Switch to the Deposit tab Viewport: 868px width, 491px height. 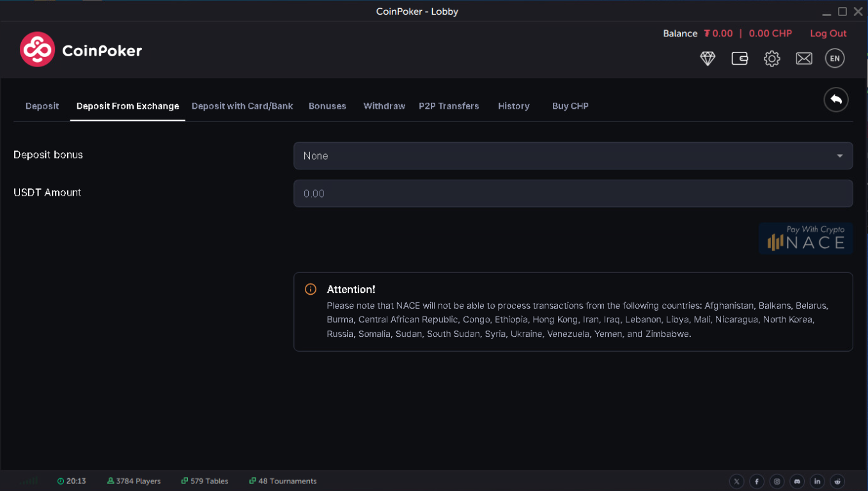[x=42, y=106]
